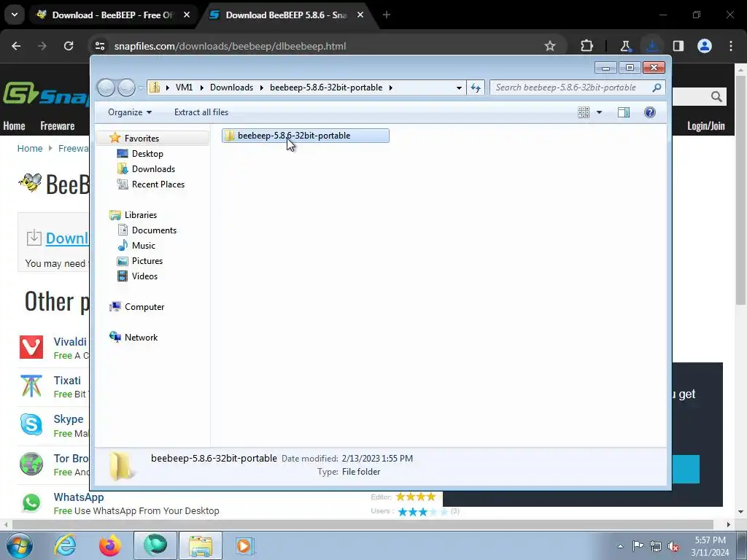The height and width of the screenshot is (560, 747).
Task: Open Chrome Labs flask icon
Action: tap(625, 46)
